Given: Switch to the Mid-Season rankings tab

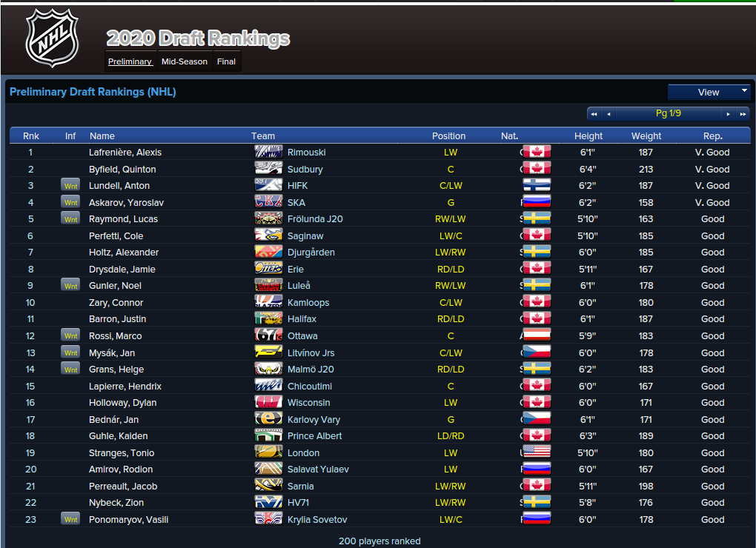Looking at the screenshot, I should point(185,61).
